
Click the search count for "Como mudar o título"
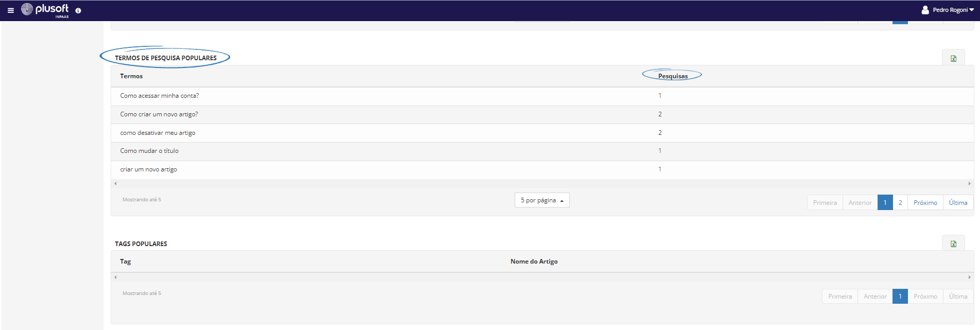coord(660,151)
